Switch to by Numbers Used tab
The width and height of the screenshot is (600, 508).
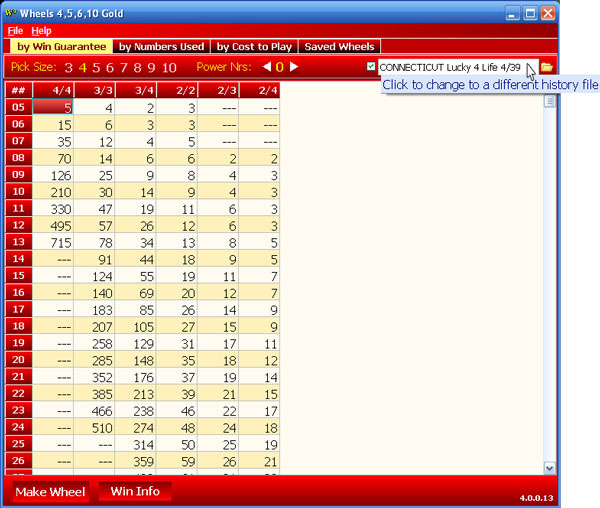pos(161,46)
